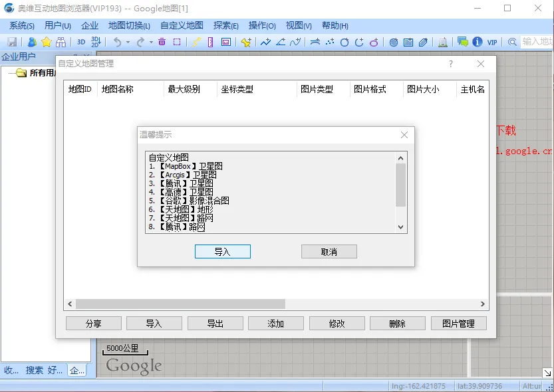Screen dimensions: 554x392
Task: Select the draw curve tool icon
Action: click(295, 42)
